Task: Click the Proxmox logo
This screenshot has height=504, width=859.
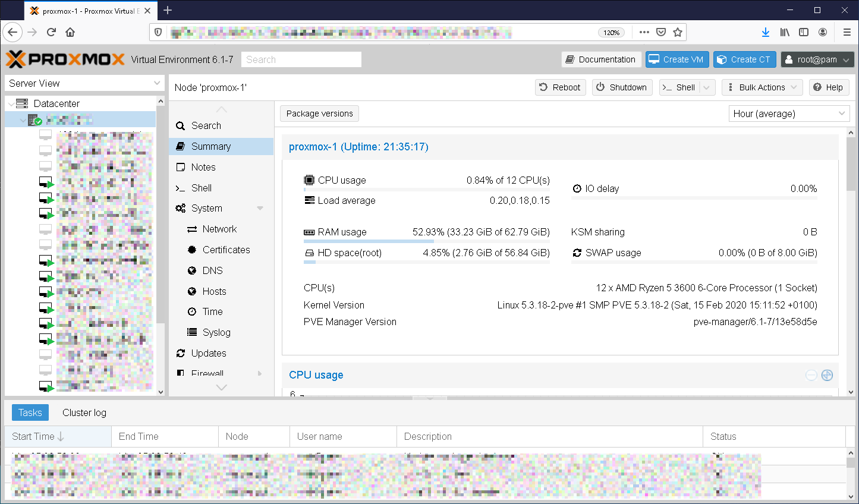Action: (x=65, y=59)
